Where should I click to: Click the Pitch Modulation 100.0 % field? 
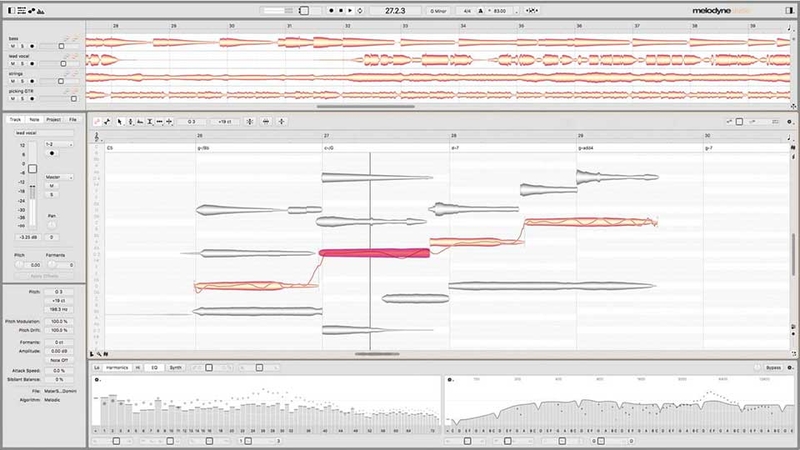[59, 321]
